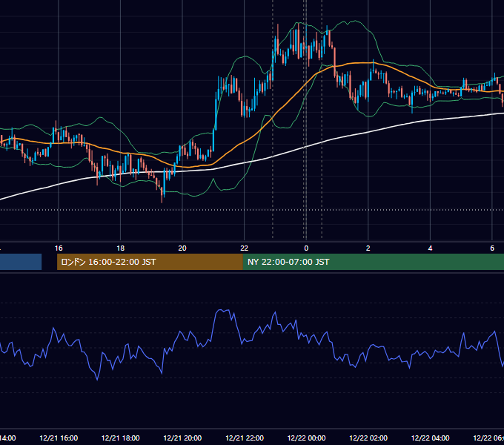The height and width of the screenshot is (445, 504).
Task: Click hour label 2 under price chart
Action: (368, 248)
